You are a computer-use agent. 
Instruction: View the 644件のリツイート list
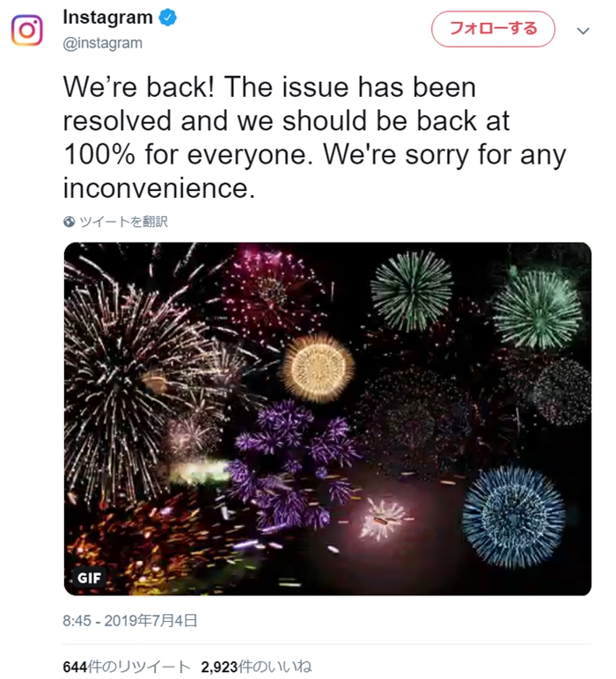point(127,666)
